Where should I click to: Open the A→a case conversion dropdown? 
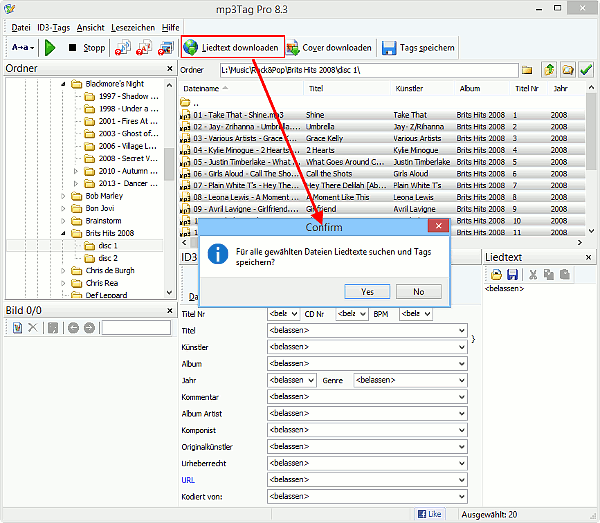23,48
